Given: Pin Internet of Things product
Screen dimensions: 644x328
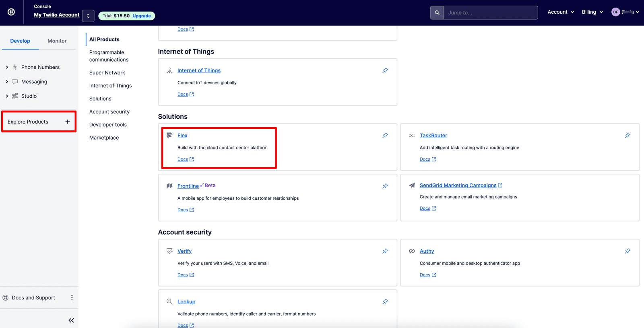Looking at the screenshot, I should point(385,70).
